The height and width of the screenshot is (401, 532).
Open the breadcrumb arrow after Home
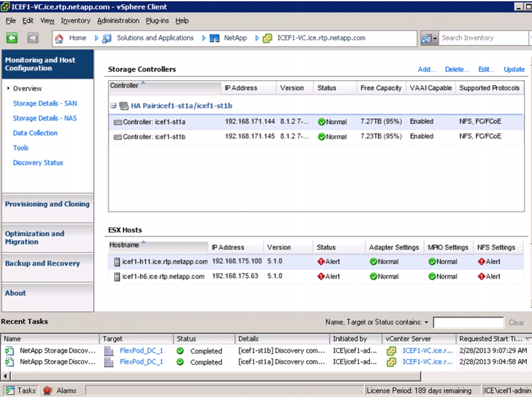coord(96,38)
